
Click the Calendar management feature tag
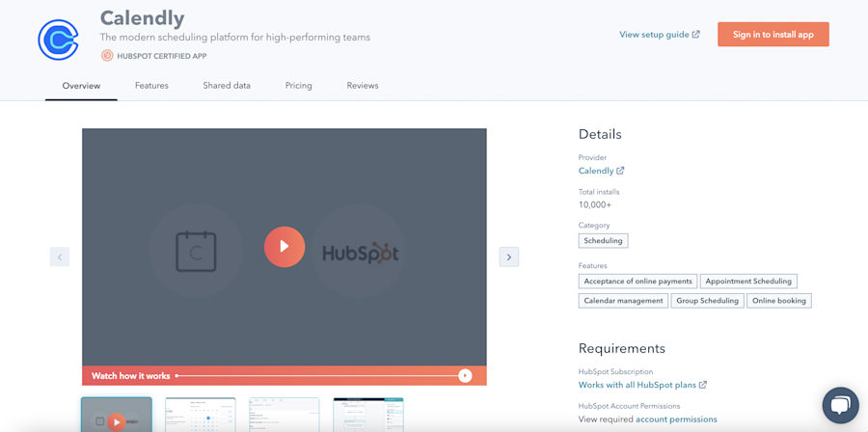623,301
